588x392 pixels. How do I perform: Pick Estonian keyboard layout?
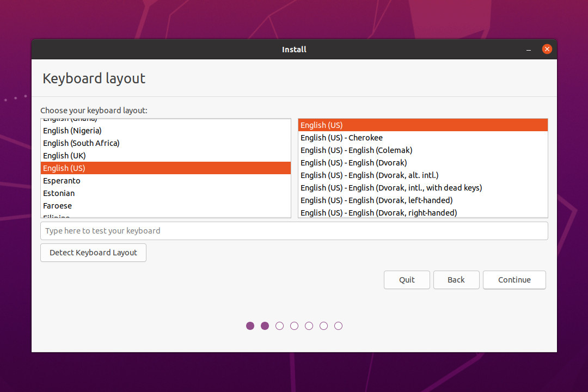click(x=166, y=193)
